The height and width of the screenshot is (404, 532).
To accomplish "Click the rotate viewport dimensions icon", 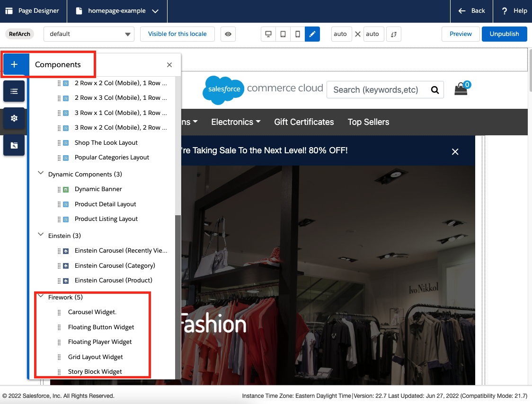I will (394, 34).
